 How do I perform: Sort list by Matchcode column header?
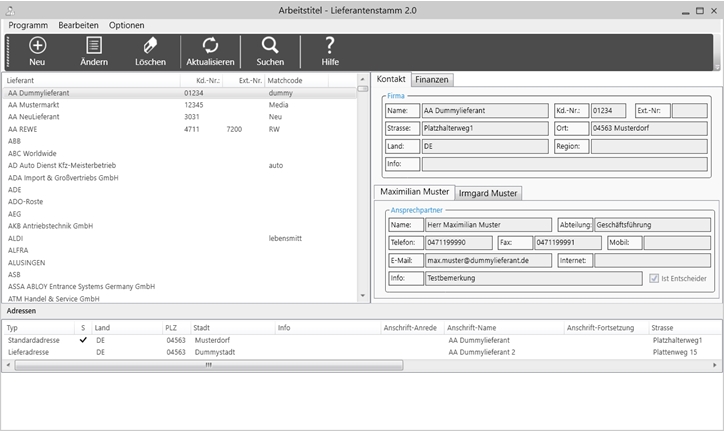tap(286, 79)
